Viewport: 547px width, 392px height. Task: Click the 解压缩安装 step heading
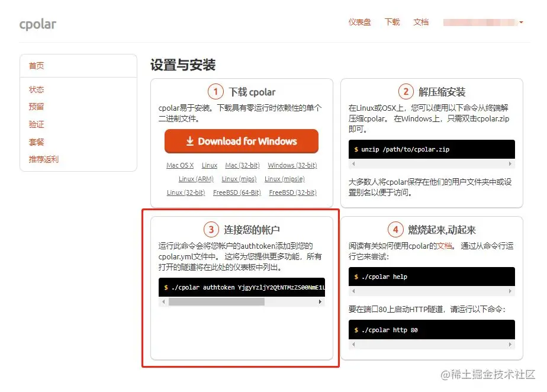pyautogui.click(x=442, y=92)
